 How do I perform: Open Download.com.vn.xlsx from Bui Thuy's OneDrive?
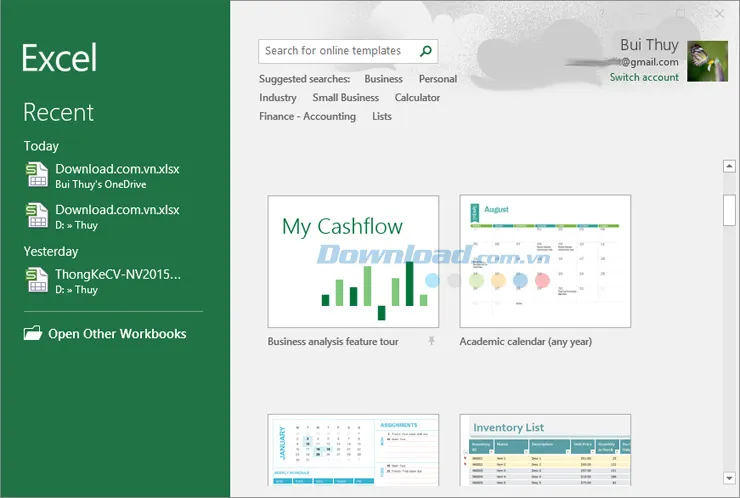click(x=102, y=176)
